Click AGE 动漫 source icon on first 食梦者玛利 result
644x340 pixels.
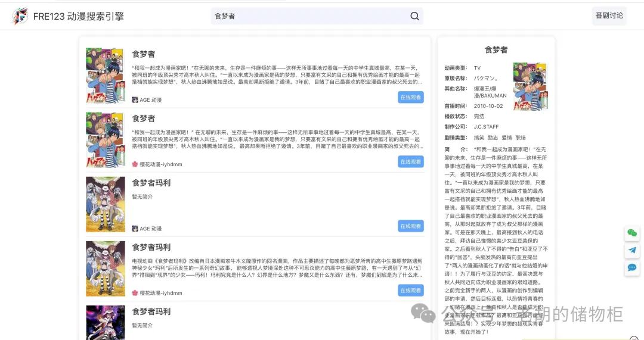click(135, 229)
